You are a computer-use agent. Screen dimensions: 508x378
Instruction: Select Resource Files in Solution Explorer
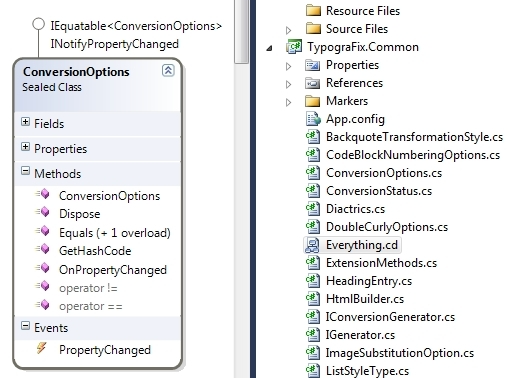(x=363, y=11)
